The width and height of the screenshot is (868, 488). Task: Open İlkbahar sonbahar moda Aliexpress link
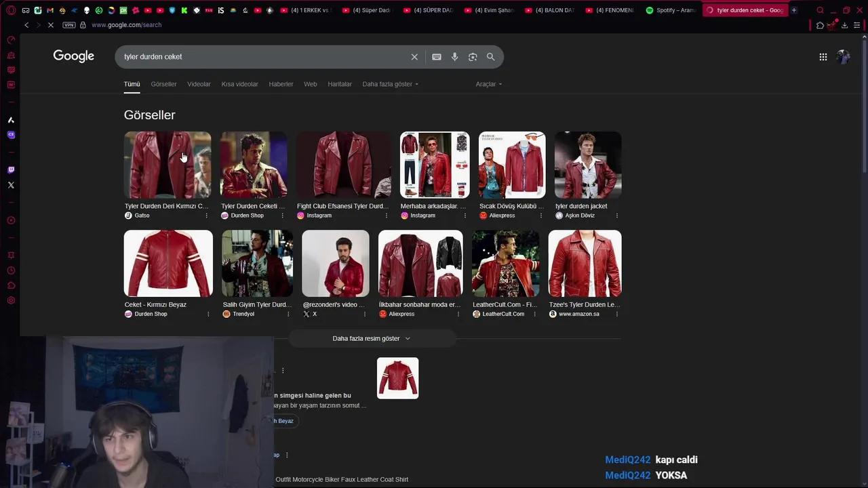(420, 304)
